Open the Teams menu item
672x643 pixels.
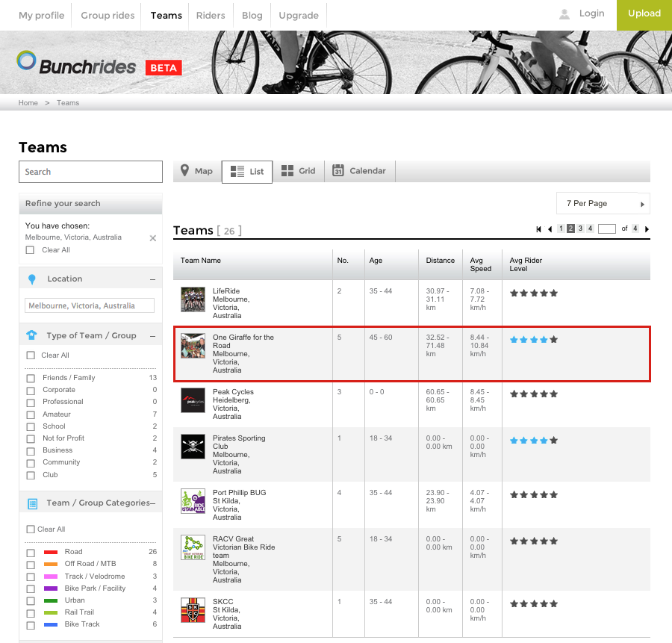coord(167,16)
